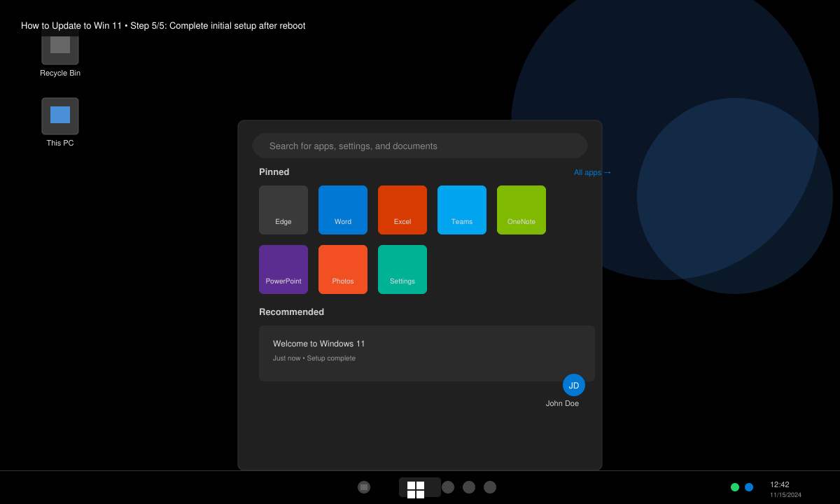Click the All apps link

click(593, 172)
